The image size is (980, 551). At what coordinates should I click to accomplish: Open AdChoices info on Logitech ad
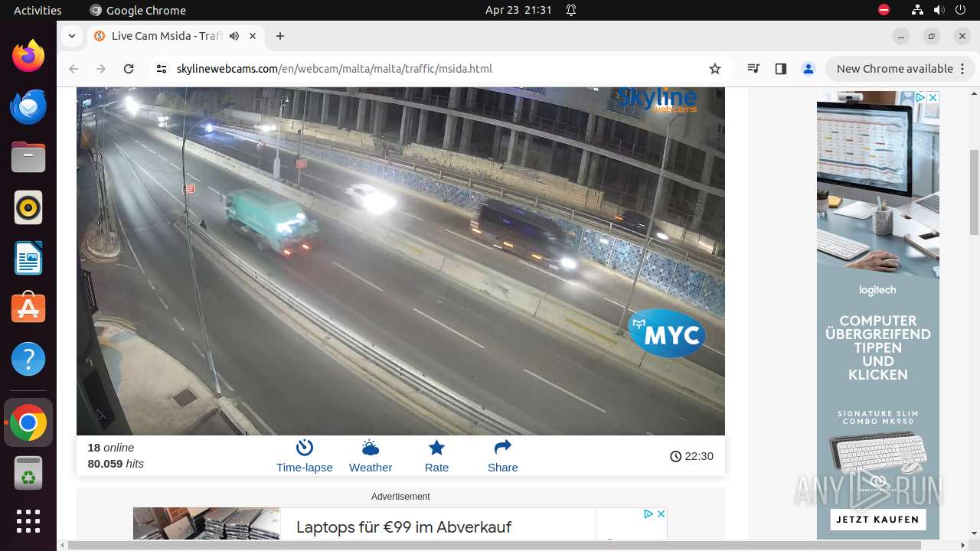pos(921,97)
